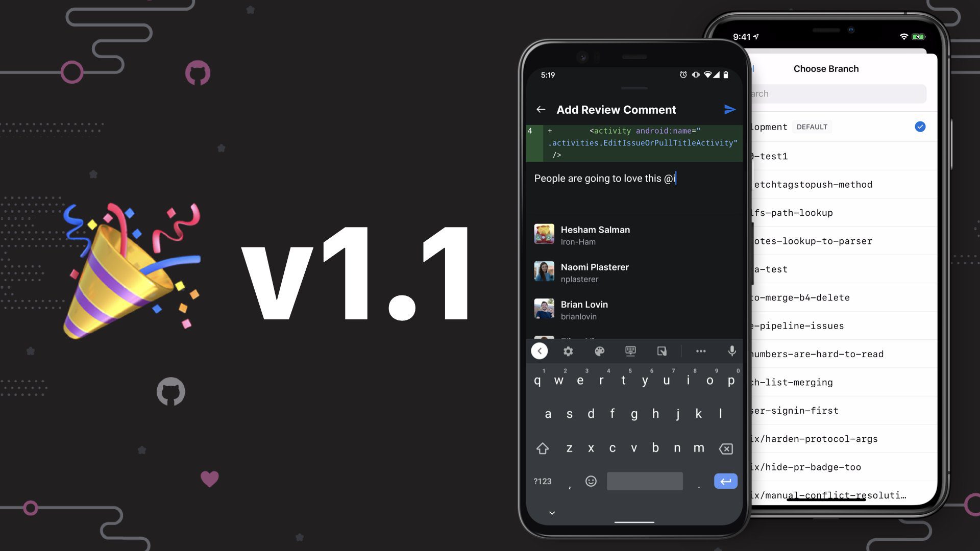
Task: Tap the send/submit arrow icon
Action: pyautogui.click(x=729, y=109)
